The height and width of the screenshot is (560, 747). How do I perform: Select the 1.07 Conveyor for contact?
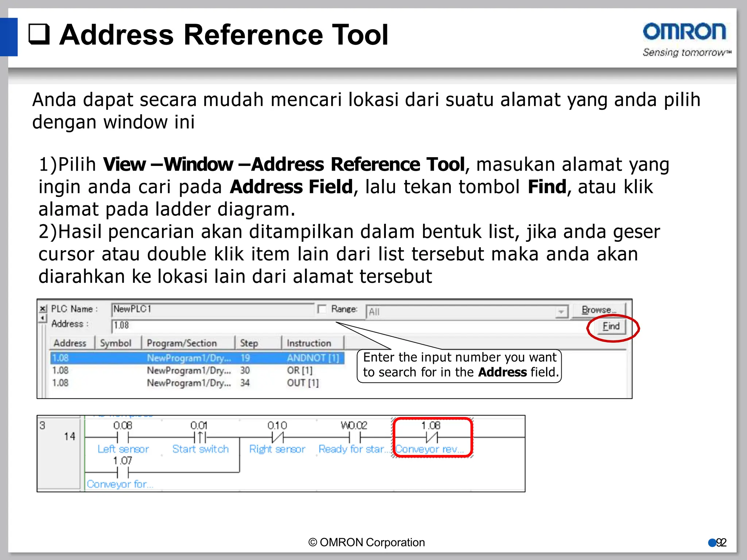pos(123,472)
